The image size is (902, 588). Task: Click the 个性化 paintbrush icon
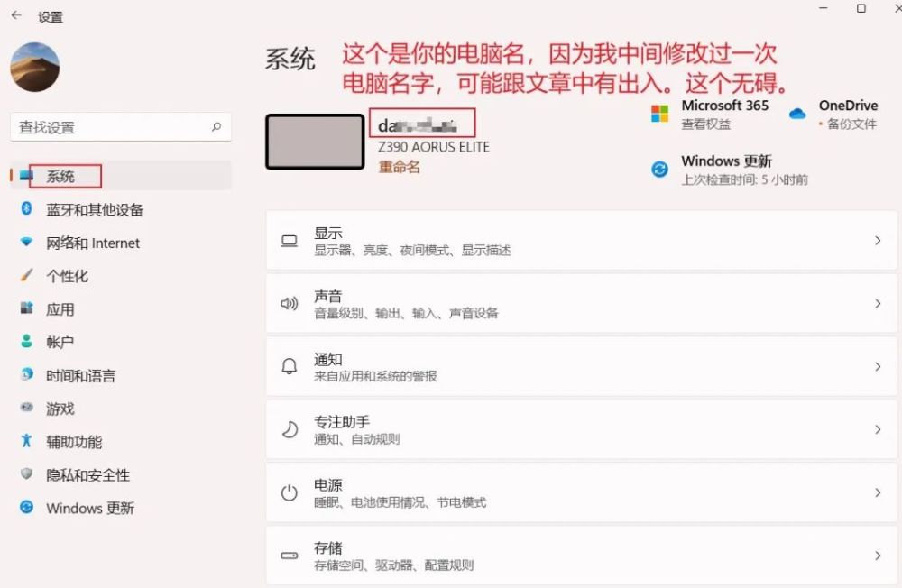tap(26, 275)
